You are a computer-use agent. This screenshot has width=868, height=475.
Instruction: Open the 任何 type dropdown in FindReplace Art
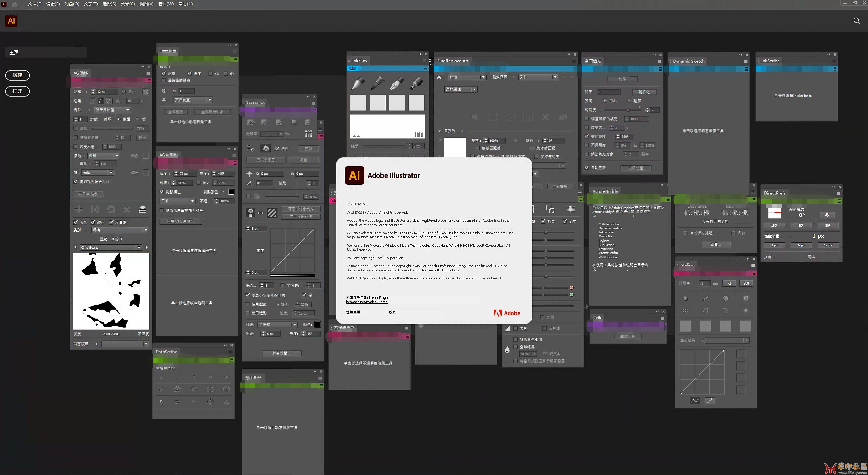[467, 77]
